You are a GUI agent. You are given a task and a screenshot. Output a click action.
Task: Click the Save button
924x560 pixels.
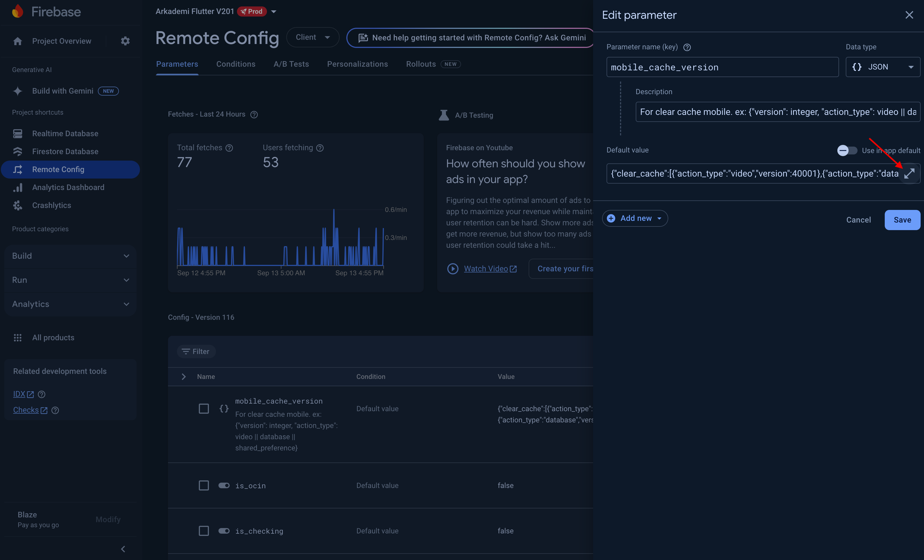tap(902, 220)
